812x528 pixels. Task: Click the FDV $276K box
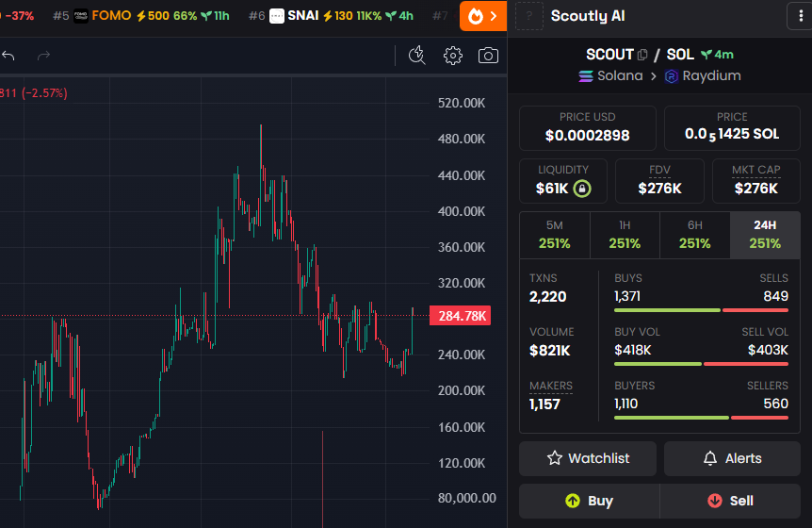pyautogui.click(x=659, y=181)
